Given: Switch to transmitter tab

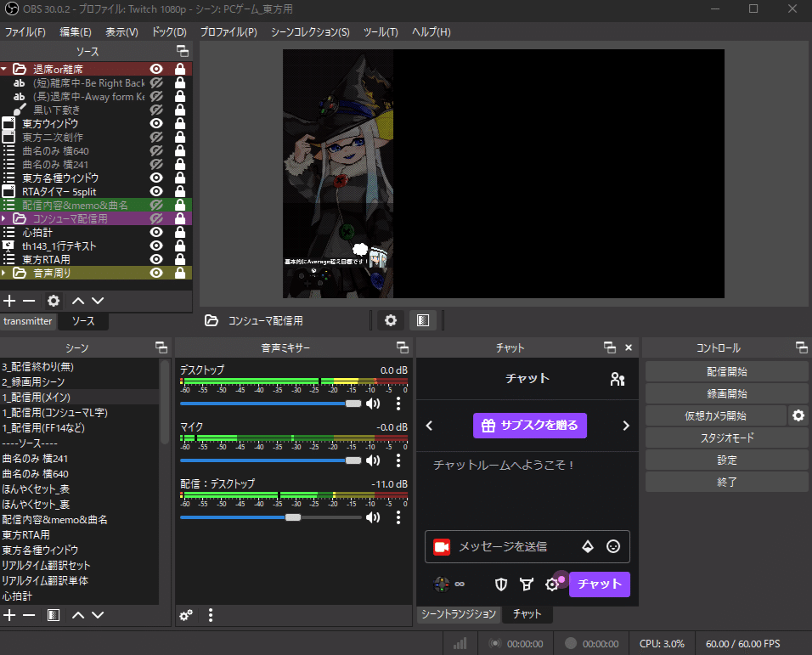Looking at the screenshot, I should 28,321.
